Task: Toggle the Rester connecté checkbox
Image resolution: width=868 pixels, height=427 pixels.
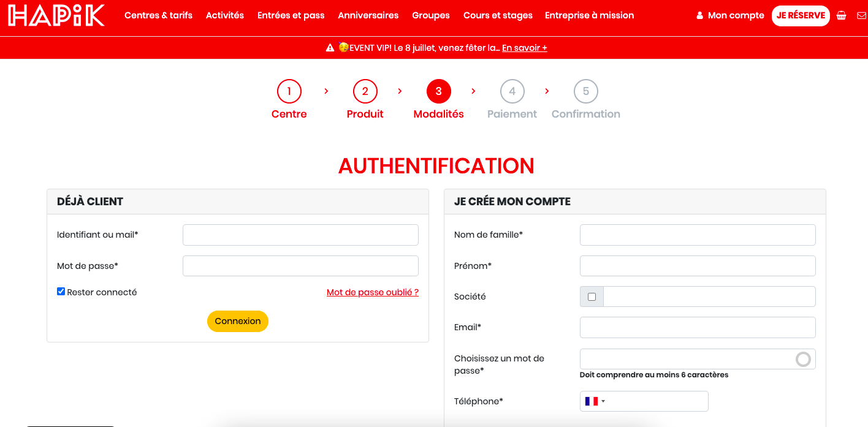Action: pyautogui.click(x=61, y=292)
